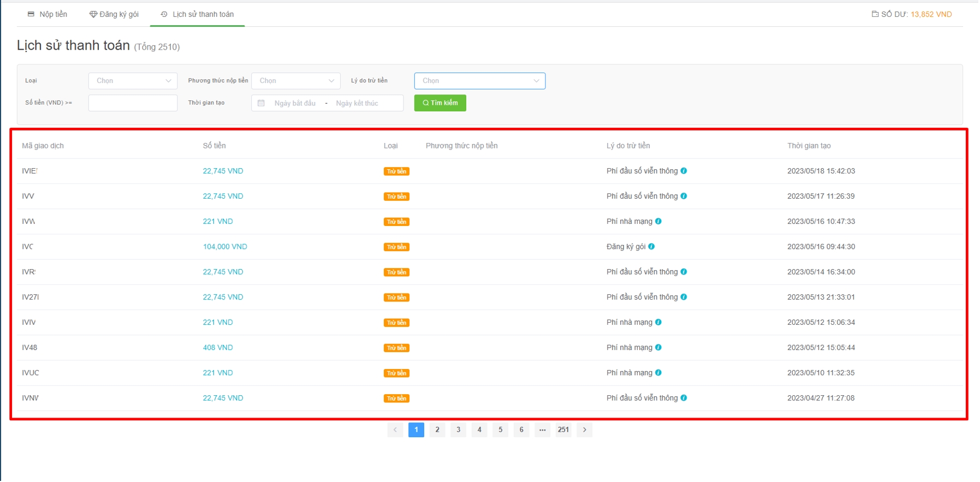Jump to page 251

563,430
